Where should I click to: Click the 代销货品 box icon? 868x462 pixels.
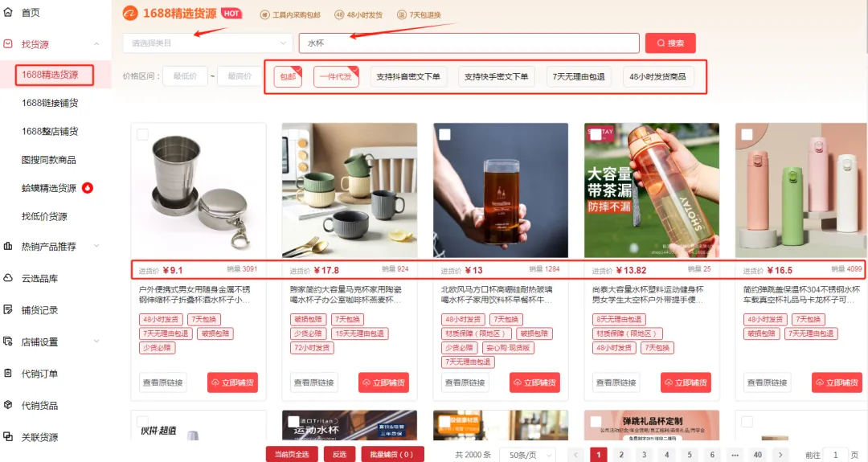tap(8, 405)
